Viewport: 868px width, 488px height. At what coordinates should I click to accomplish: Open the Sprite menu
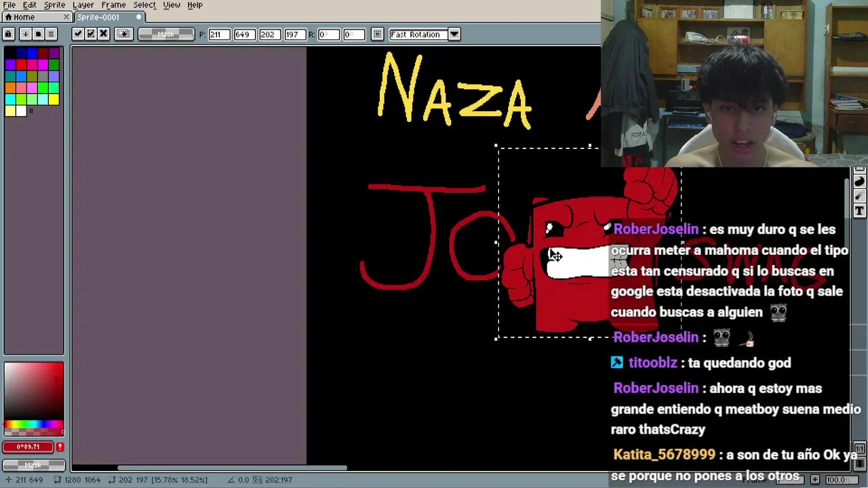pos(54,5)
